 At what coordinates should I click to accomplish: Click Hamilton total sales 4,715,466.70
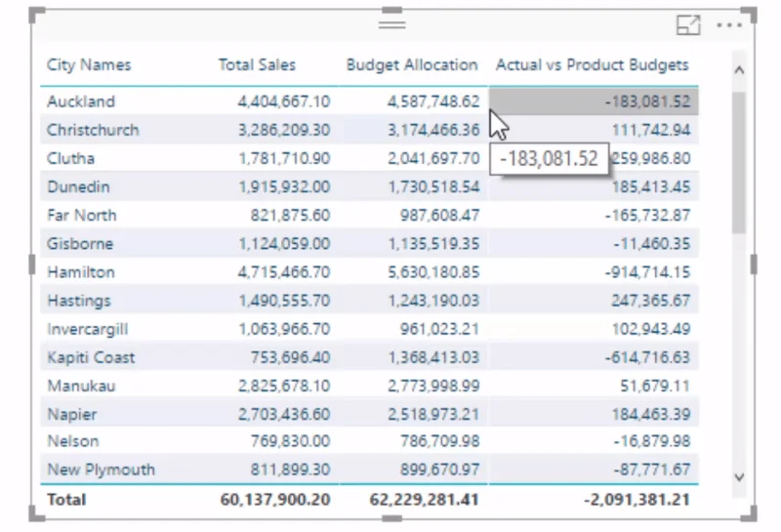coord(284,272)
